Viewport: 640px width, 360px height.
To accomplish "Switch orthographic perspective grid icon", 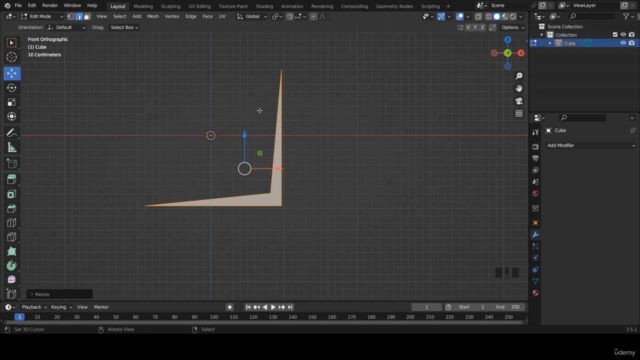I will coord(519,113).
